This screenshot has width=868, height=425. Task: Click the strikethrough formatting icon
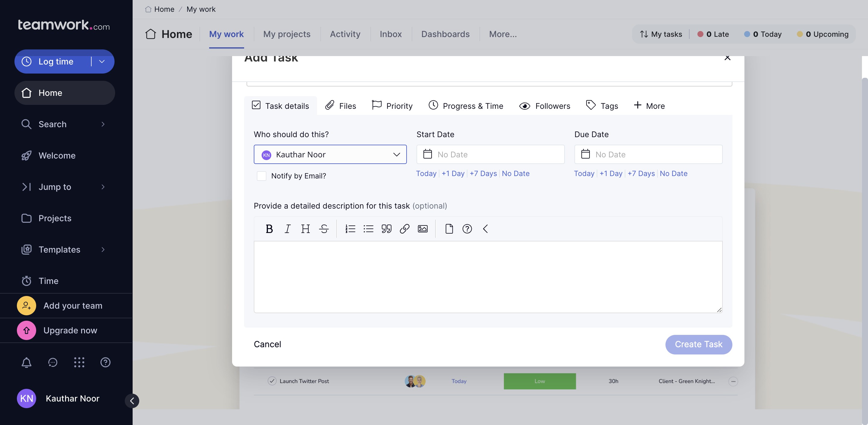click(324, 229)
